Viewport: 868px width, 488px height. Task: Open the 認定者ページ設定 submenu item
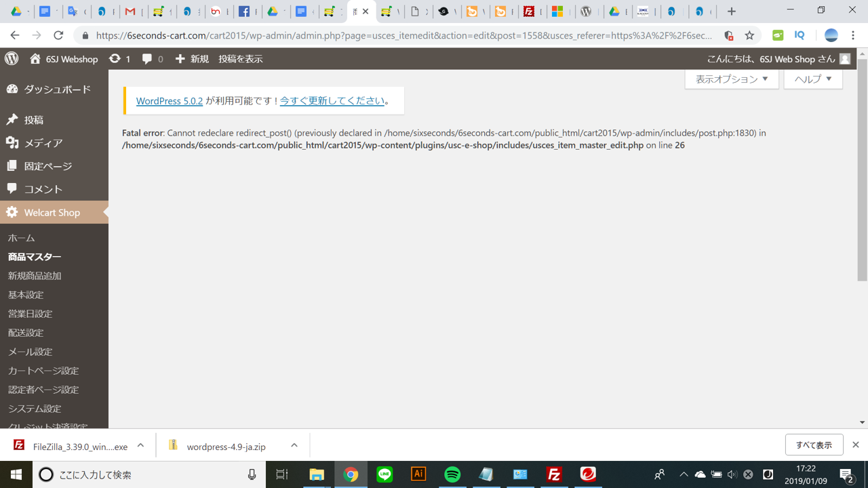pos(43,390)
